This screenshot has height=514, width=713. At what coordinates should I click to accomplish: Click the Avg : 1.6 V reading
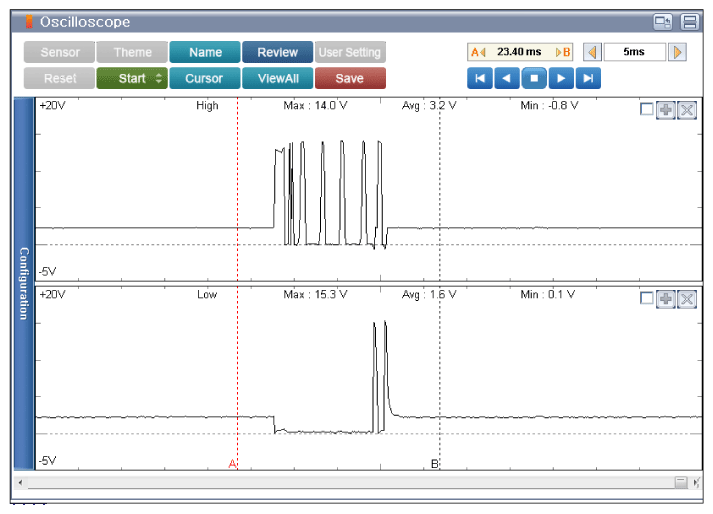429,295
